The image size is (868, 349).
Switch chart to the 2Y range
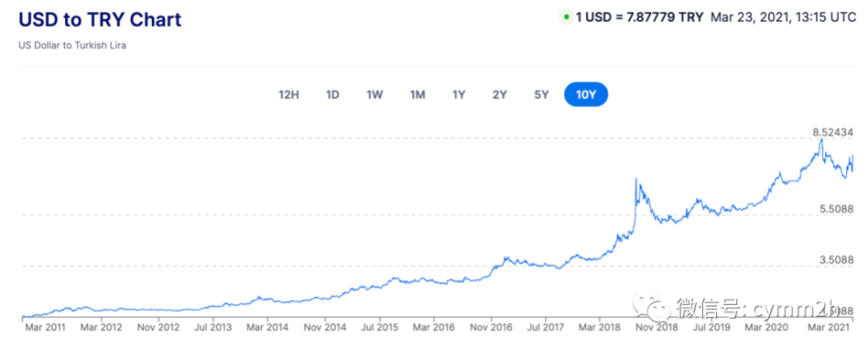tap(500, 95)
